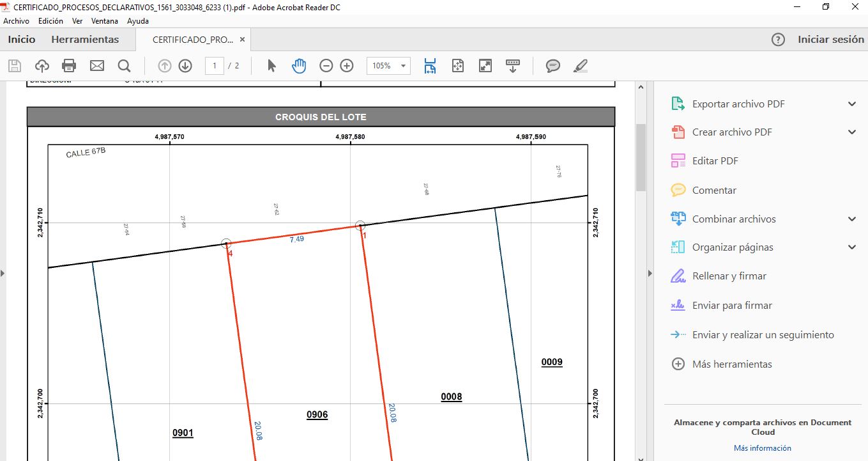Open the 105% zoom level dropdown
Viewport: 868px width, 461px height.
[x=403, y=66]
